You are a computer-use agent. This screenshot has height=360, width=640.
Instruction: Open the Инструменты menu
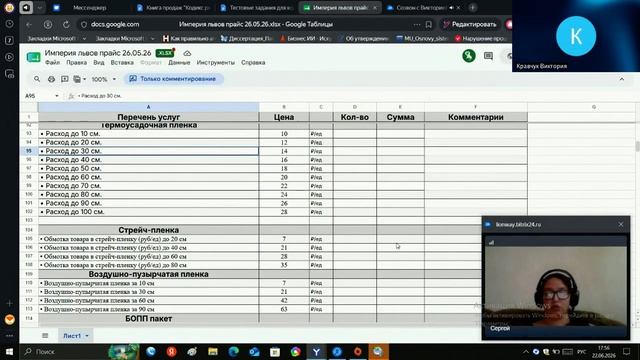pos(216,62)
